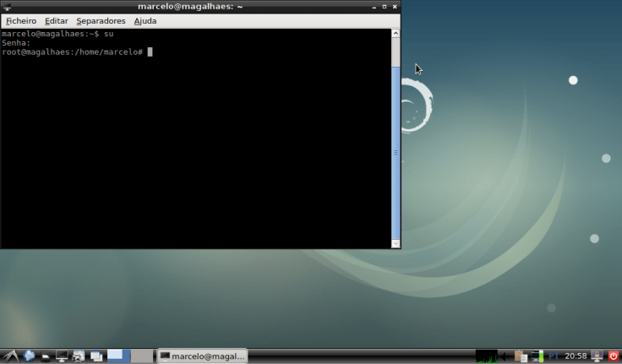The image size is (622, 364).
Task: Switch to the second virtual desktop
Action: click(142, 356)
